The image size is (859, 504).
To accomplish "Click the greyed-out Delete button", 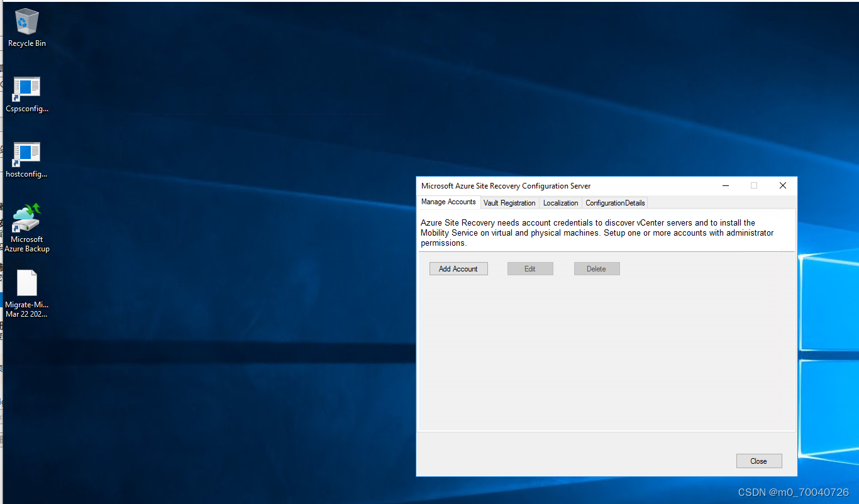I will click(597, 269).
